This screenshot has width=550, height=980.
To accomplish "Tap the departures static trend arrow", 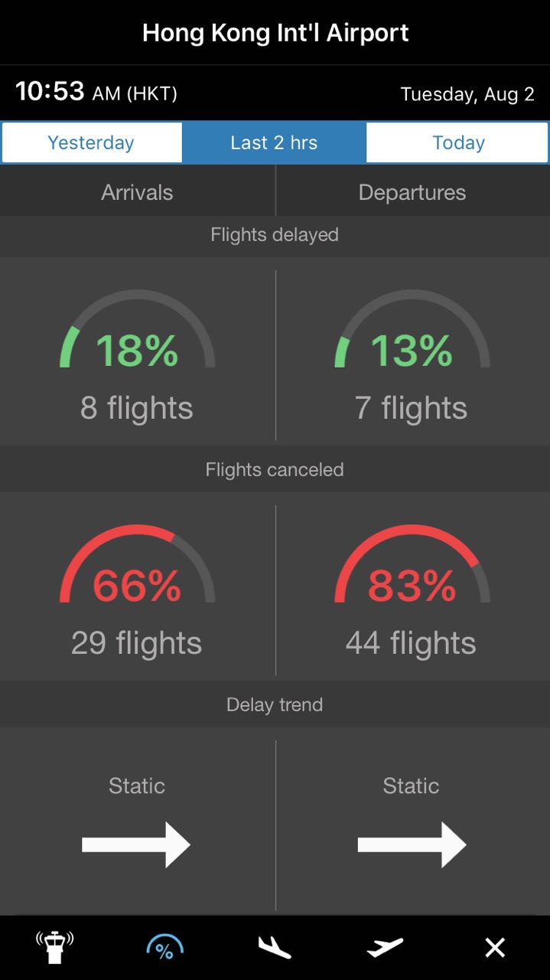I will click(x=412, y=844).
